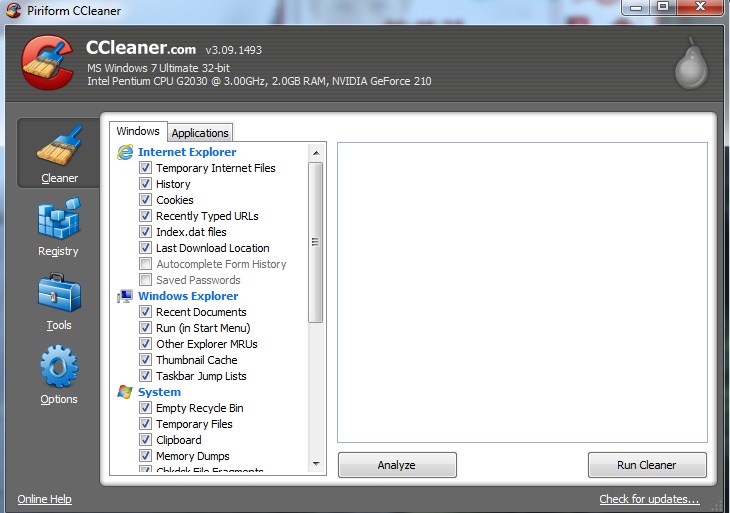Toggle Thumbnail Cache checkbox
Viewport: 730px width, 513px height.
coord(146,359)
